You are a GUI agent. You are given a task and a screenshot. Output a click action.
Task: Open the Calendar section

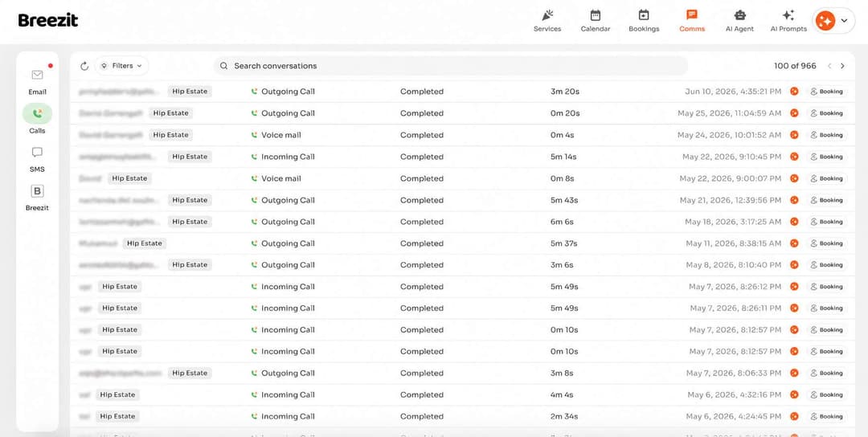click(595, 21)
